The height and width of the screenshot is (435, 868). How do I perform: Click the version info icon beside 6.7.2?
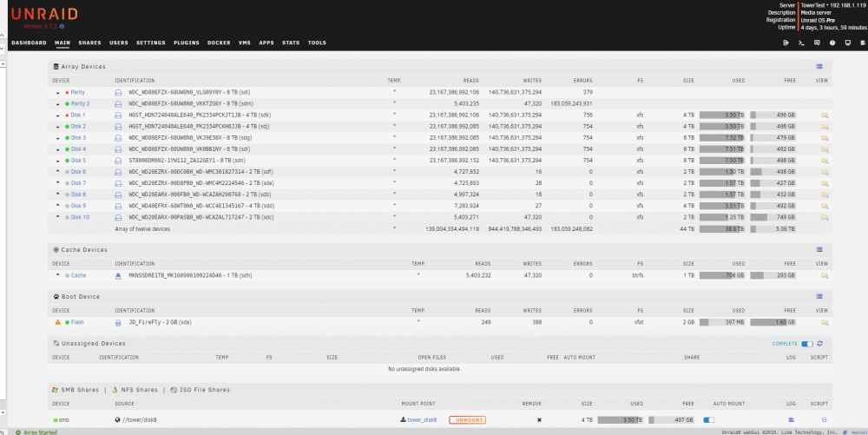[62, 26]
